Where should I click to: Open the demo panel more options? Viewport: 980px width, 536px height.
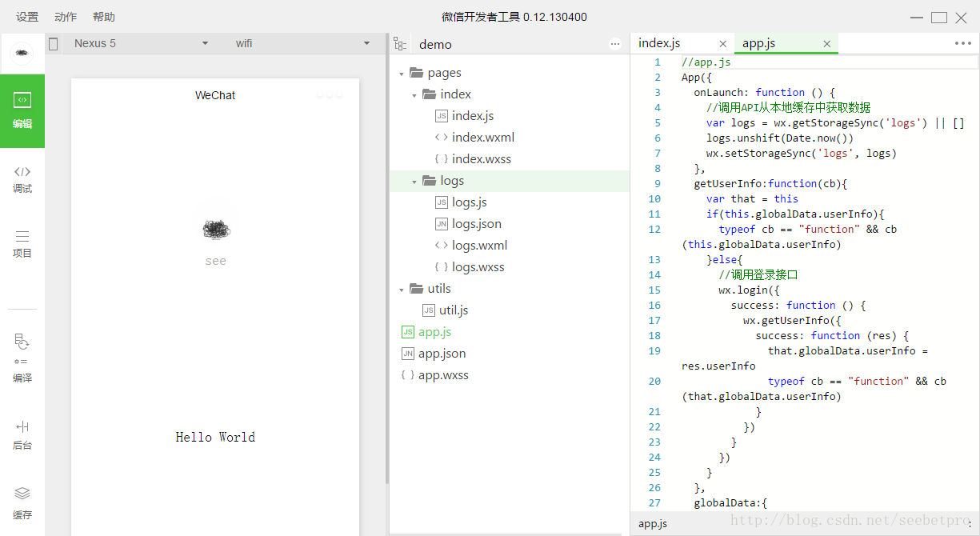pos(615,44)
